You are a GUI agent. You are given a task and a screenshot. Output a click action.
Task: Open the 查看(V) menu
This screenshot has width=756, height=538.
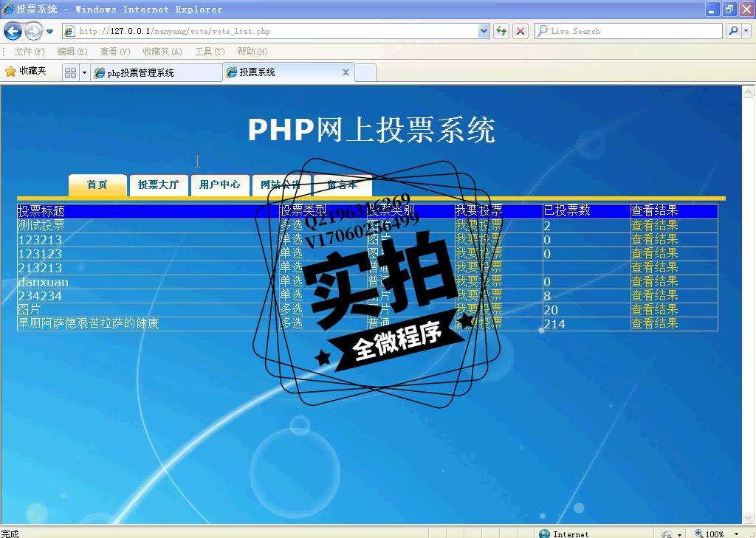[114, 52]
